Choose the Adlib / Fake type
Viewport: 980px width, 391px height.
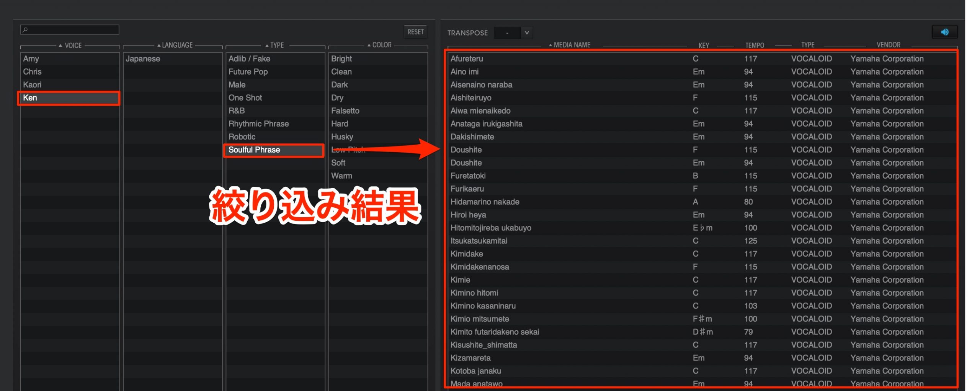coord(275,59)
